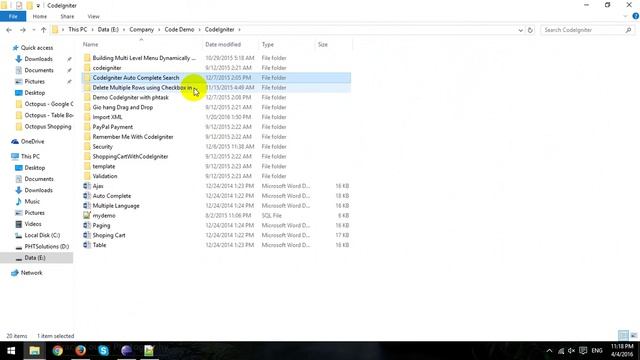Open address bar history dropdown
This screenshot has width=640, height=360.
point(520,30)
